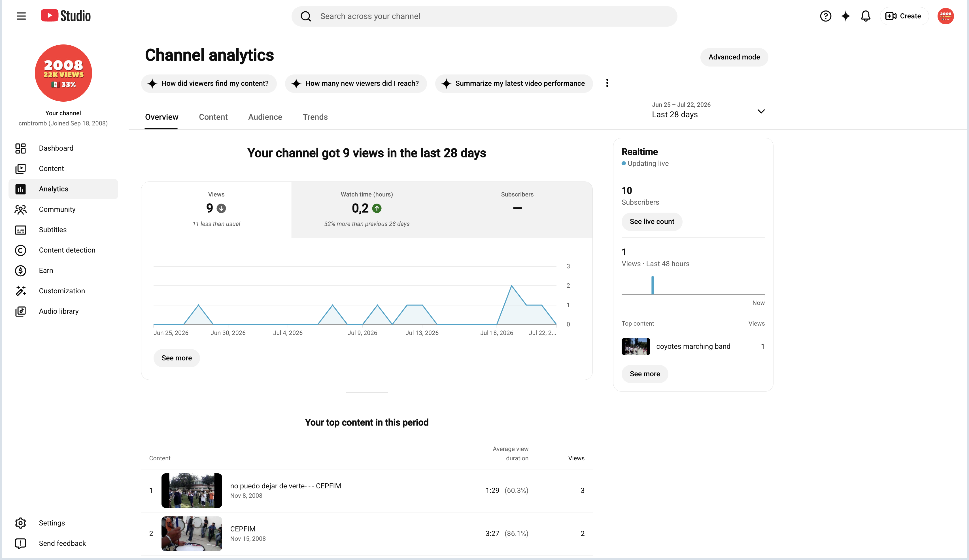
Task: Click 'Summarize my latest video performance' chip
Action: coord(514,84)
